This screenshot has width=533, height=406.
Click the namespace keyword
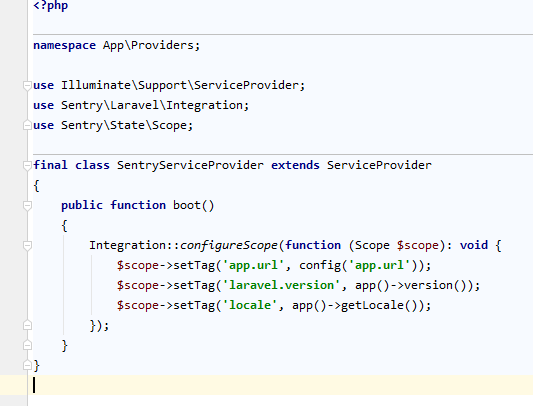(65, 45)
